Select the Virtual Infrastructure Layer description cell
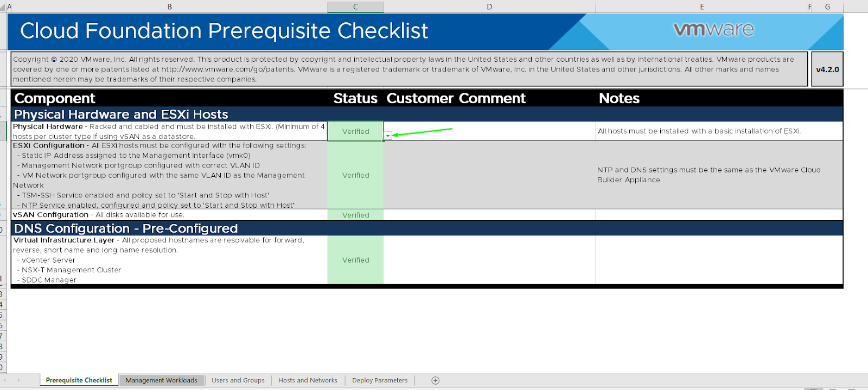 click(x=169, y=260)
